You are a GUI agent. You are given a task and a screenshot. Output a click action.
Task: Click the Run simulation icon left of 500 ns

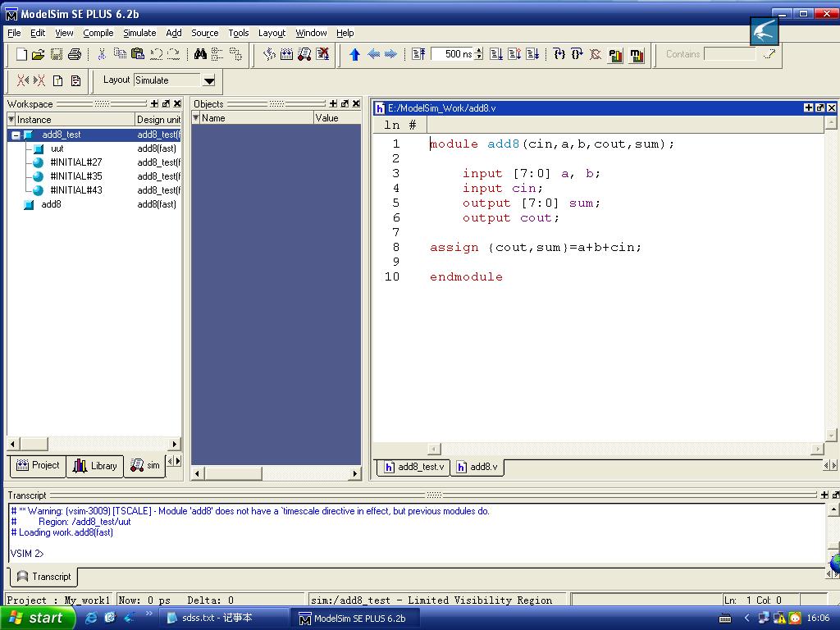418,54
